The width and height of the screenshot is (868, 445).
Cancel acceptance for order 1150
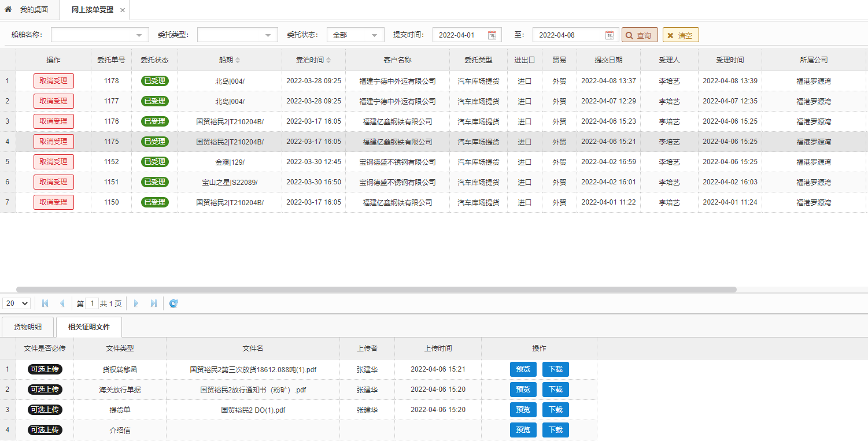(x=54, y=202)
